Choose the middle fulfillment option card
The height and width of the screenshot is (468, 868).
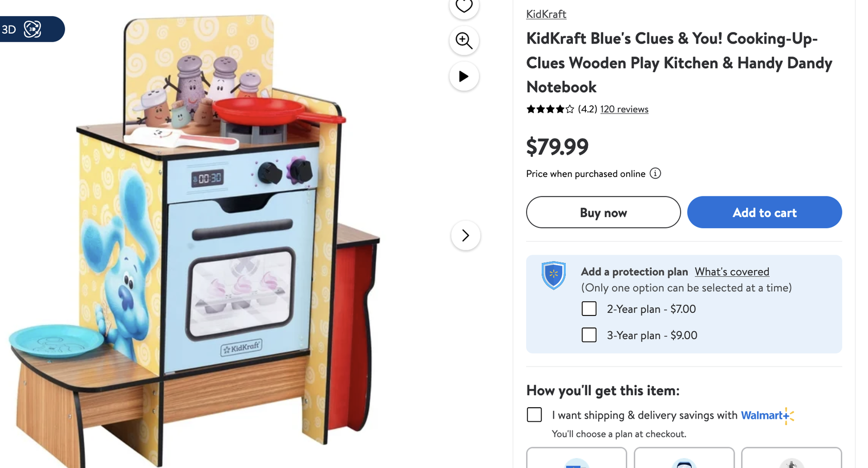coord(684,458)
